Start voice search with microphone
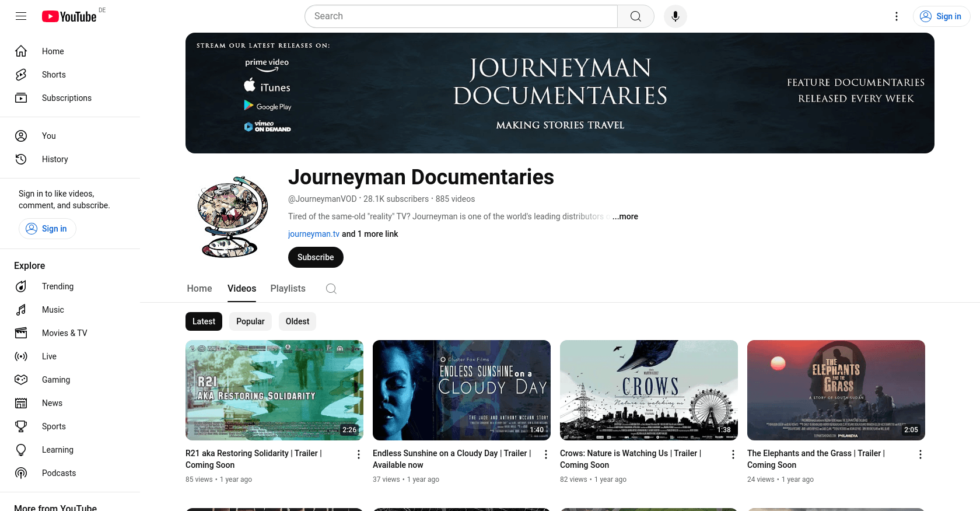This screenshot has width=980, height=511. 675,16
